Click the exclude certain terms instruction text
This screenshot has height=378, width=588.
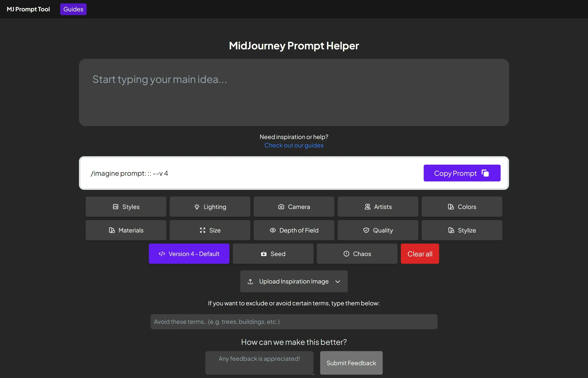[294, 303]
